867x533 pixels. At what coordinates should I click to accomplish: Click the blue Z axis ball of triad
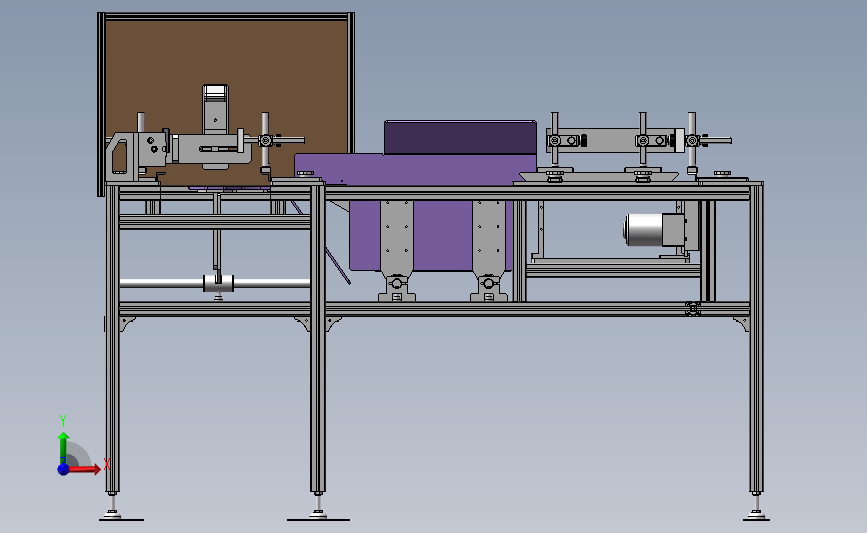click(63, 469)
